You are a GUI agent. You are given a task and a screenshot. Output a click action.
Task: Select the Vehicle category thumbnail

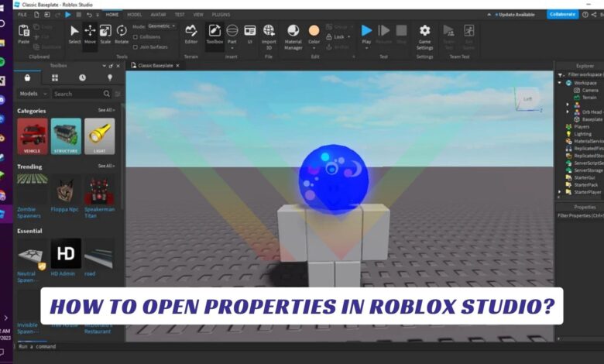[33, 136]
